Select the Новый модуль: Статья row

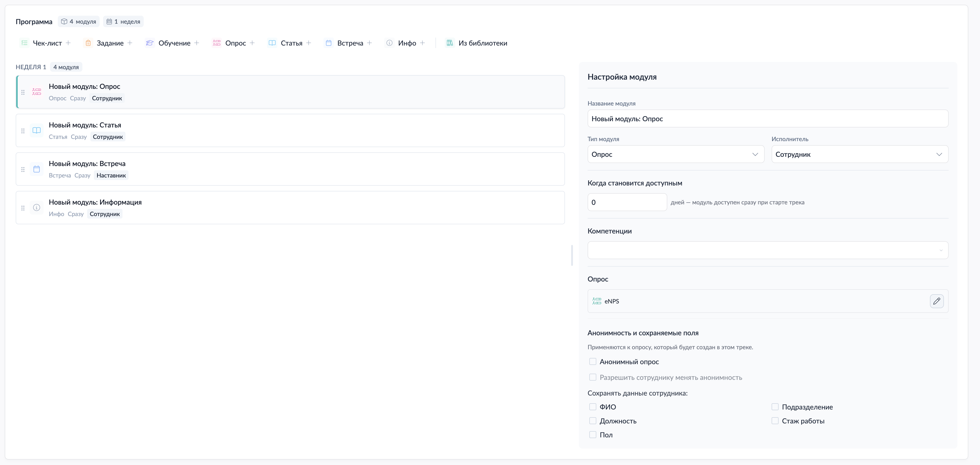coord(290,130)
